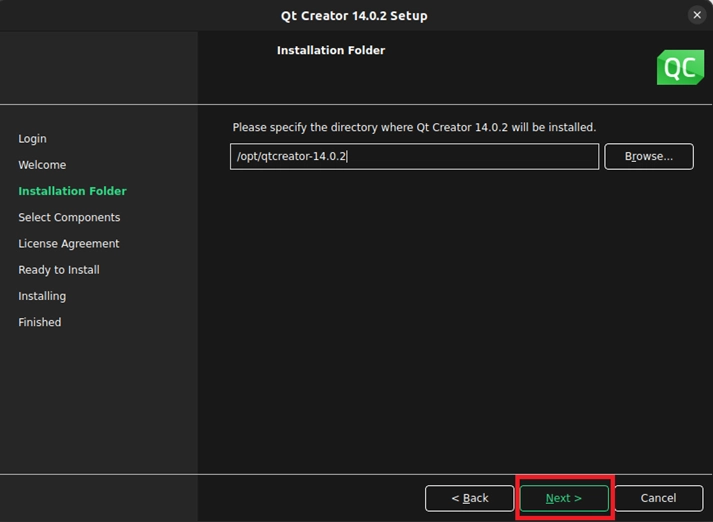Click the highlighted Installation Folder step
The image size is (713, 522).
pyautogui.click(x=72, y=191)
